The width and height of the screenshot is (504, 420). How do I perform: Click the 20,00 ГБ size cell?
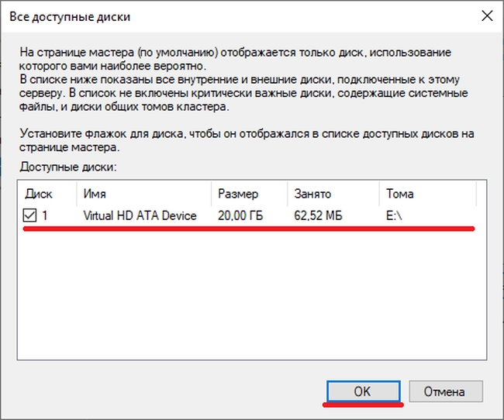[240, 216]
